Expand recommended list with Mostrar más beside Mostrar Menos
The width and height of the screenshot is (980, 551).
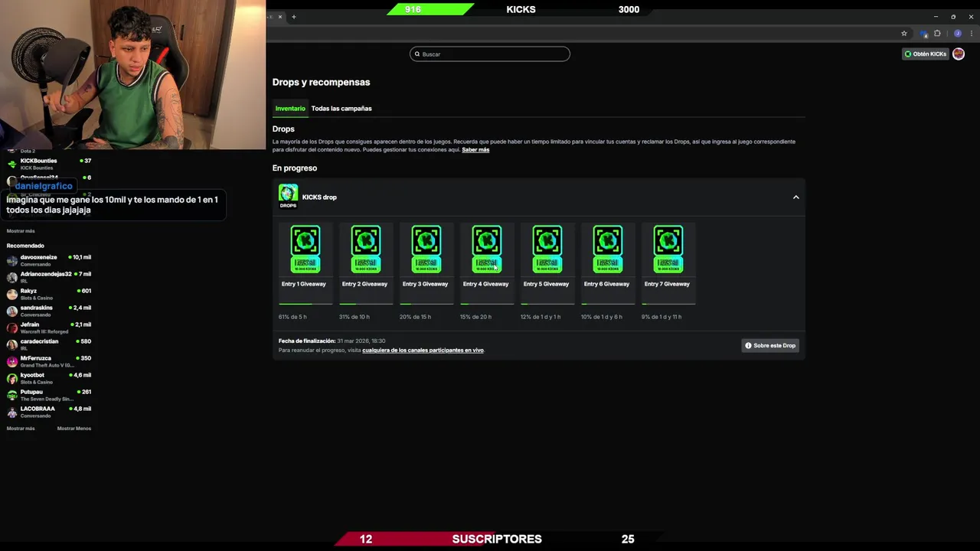(x=21, y=429)
